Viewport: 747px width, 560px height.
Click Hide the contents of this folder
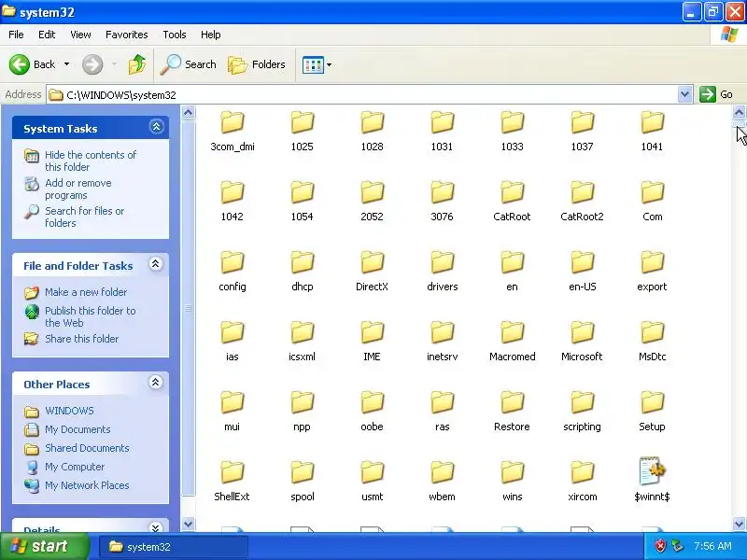point(91,161)
